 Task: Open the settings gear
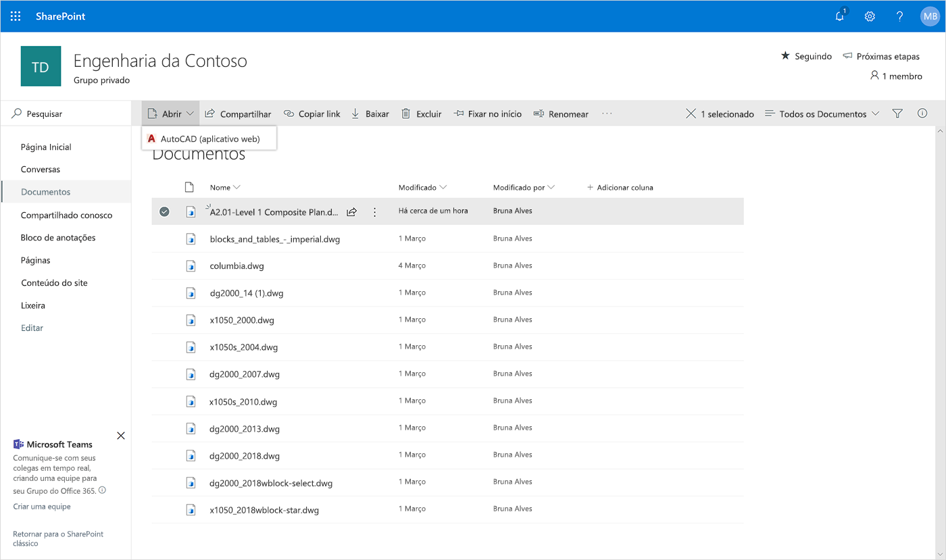[870, 16]
